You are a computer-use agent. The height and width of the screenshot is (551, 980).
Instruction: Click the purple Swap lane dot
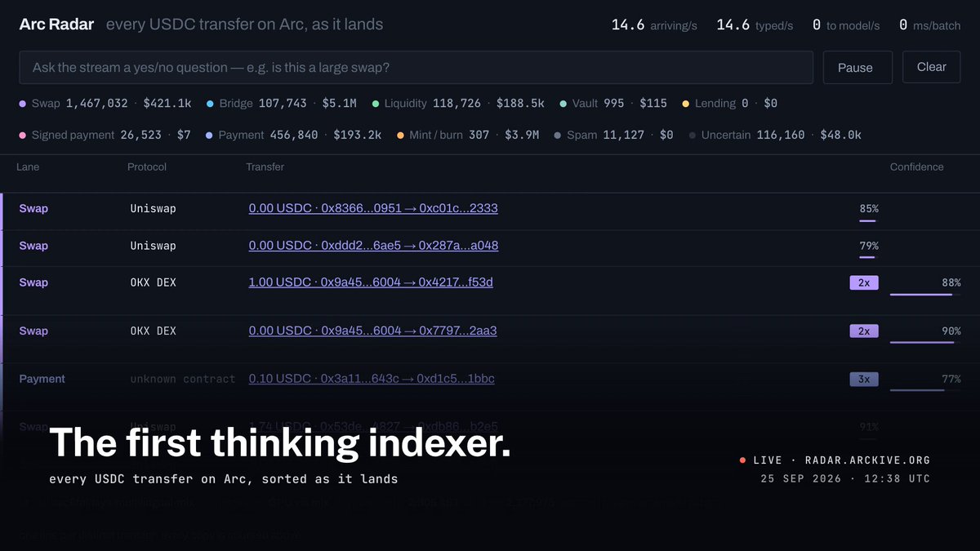pyautogui.click(x=22, y=104)
